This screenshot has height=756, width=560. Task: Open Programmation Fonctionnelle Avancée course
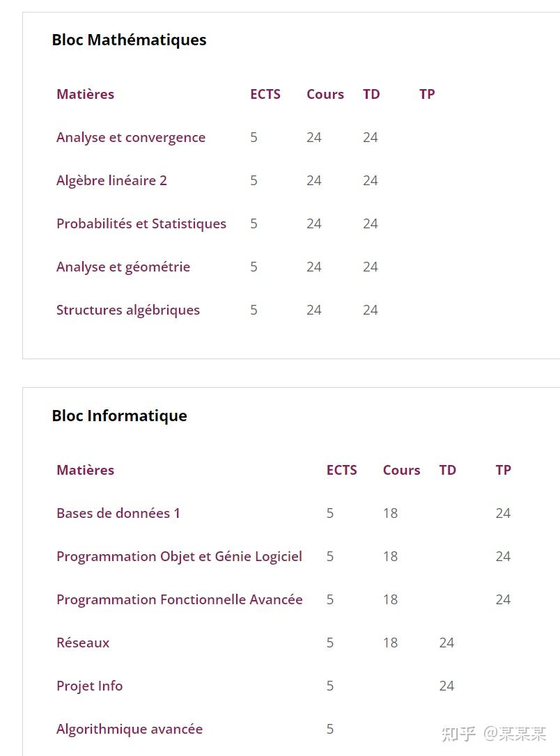180,599
